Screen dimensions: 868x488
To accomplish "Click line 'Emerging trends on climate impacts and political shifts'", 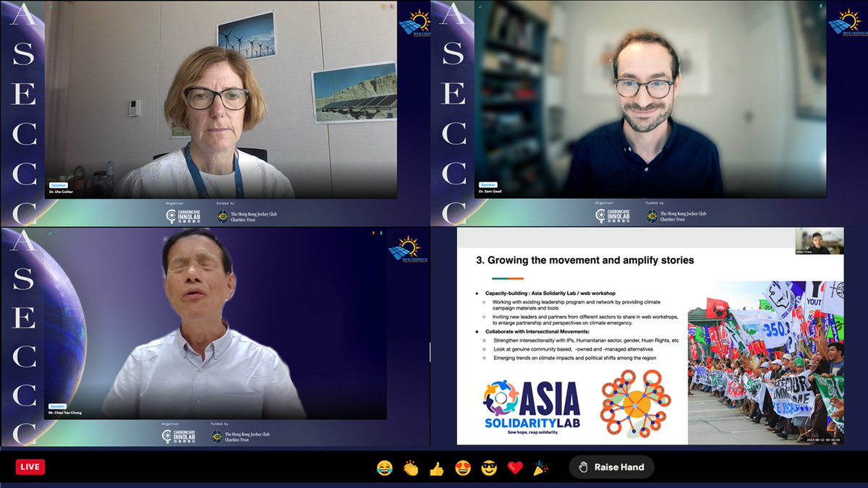I will [576, 358].
